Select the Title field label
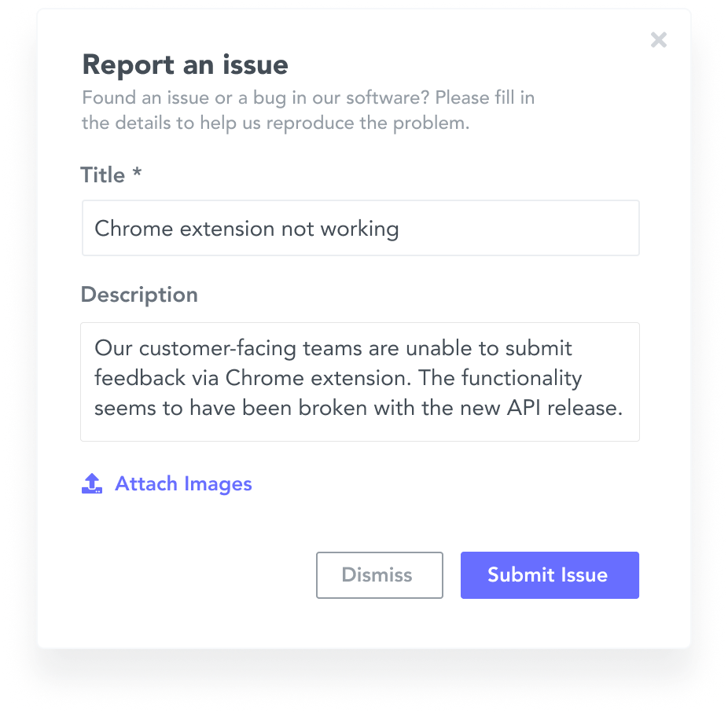 (x=103, y=175)
